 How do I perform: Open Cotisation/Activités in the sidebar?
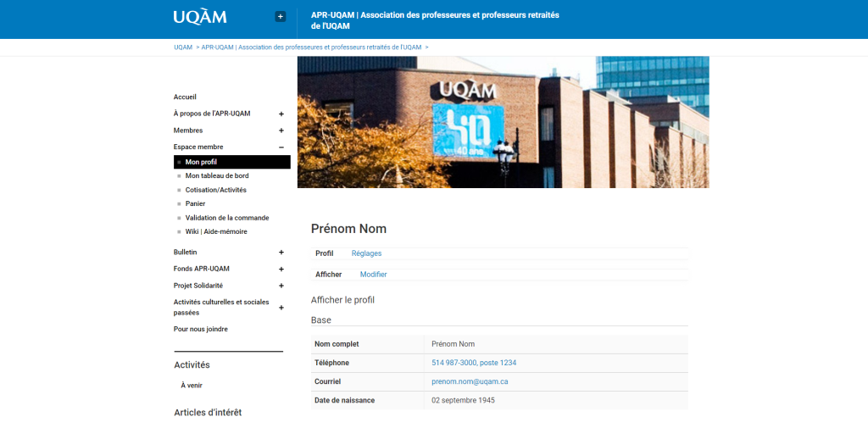tap(216, 190)
